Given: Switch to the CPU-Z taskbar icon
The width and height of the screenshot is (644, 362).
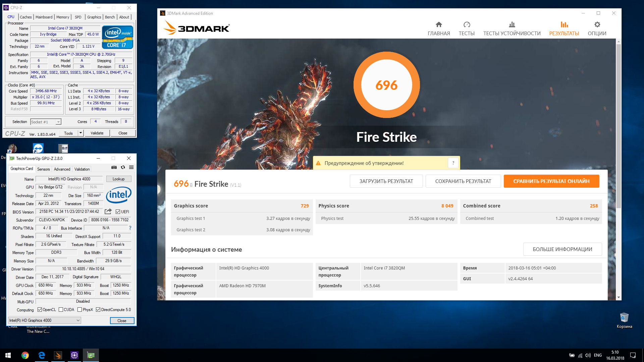Looking at the screenshot, I should (x=74, y=355).
